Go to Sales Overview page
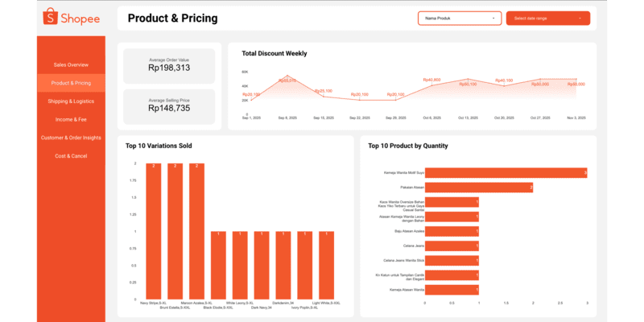Viewport: 644px width, 322px height. point(71,64)
